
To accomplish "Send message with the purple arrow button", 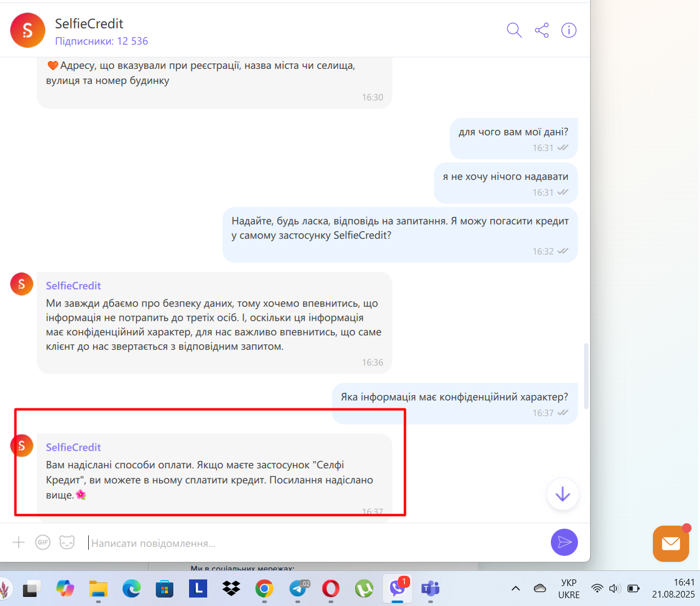I will [x=564, y=542].
